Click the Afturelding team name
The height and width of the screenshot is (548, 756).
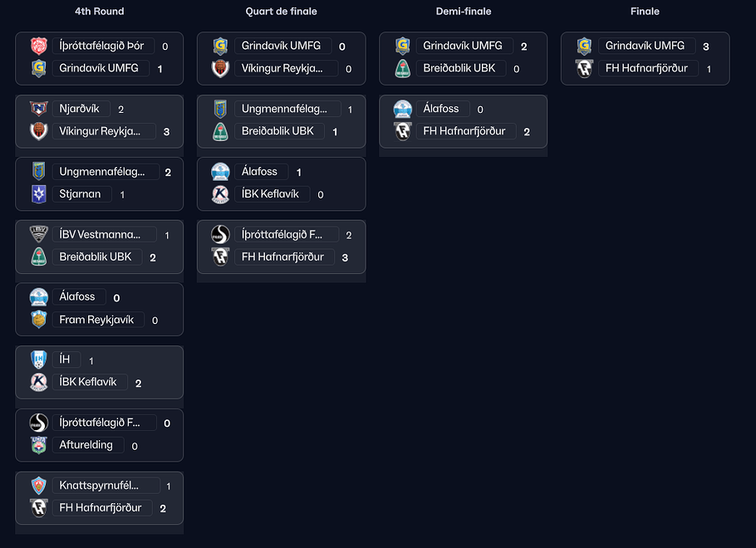pos(86,446)
